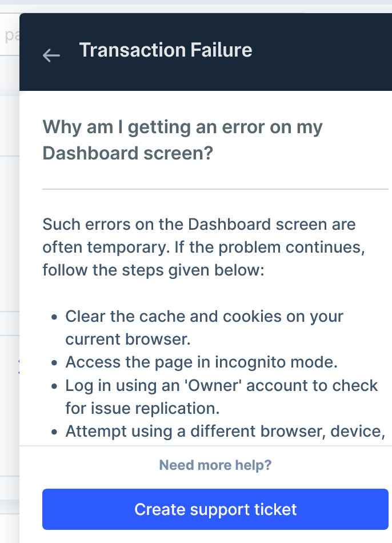Click the 'Need more help?' text
The image size is (392, 543).
click(x=215, y=465)
